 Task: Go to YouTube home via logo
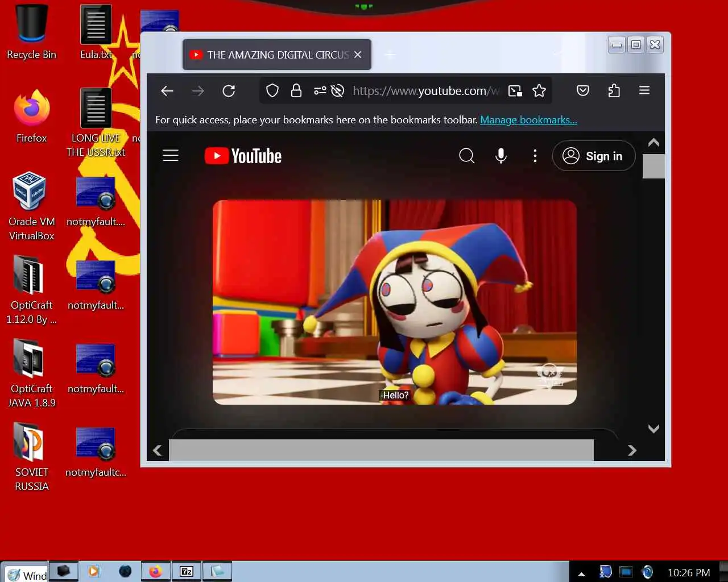coord(243,156)
